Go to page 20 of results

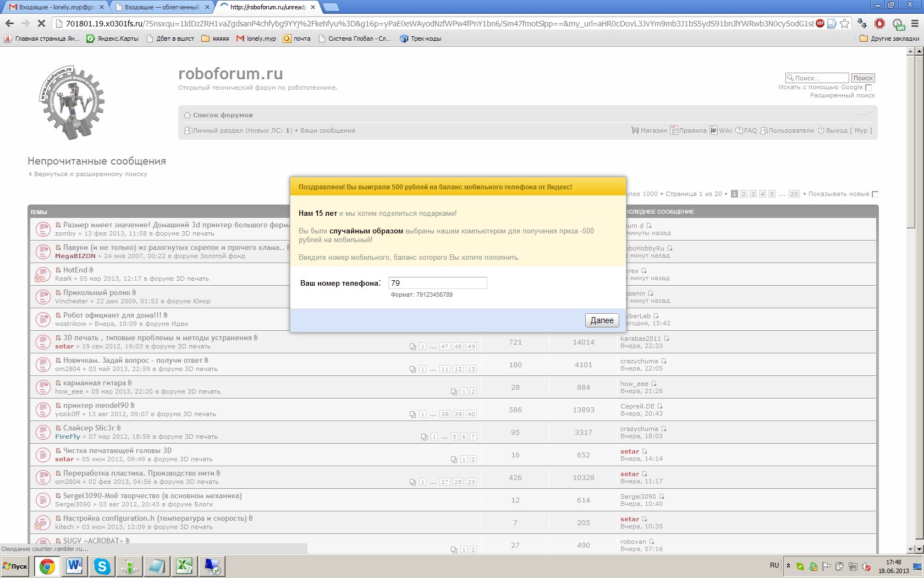click(794, 194)
